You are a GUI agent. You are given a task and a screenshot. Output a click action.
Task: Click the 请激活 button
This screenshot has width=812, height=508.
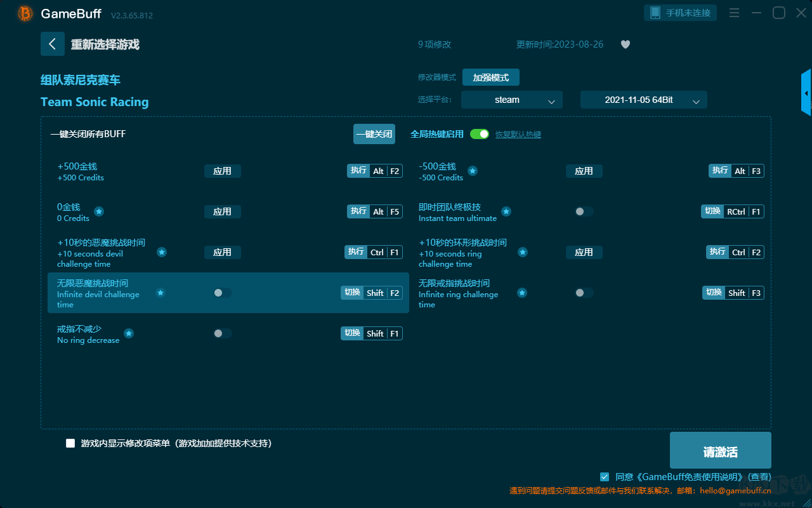pyautogui.click(x=721, y=451)
